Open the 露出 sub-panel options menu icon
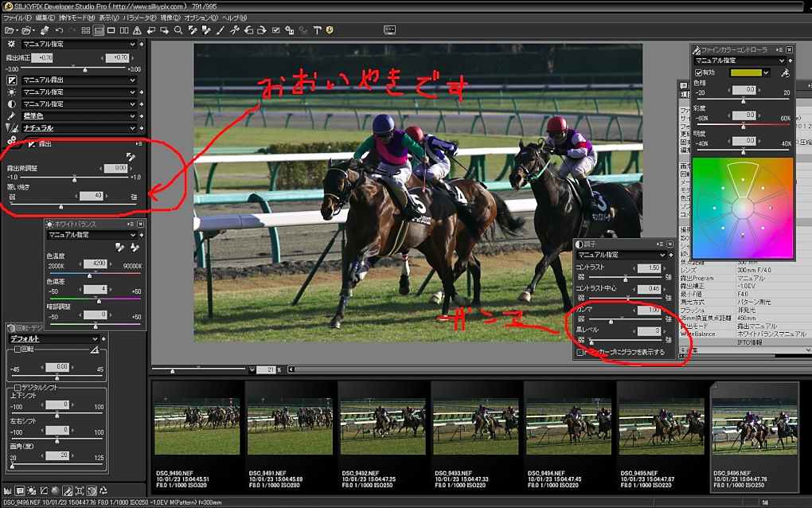The height and width of the screenshot is (508, 812). [139, 144]
